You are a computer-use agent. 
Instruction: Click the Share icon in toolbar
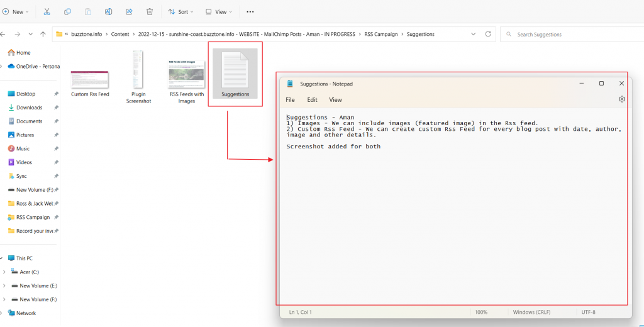tap(129, 11)
